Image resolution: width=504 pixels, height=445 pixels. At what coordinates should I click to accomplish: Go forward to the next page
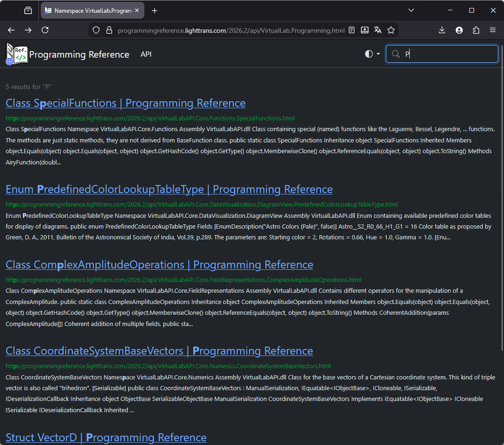point(28,30)
